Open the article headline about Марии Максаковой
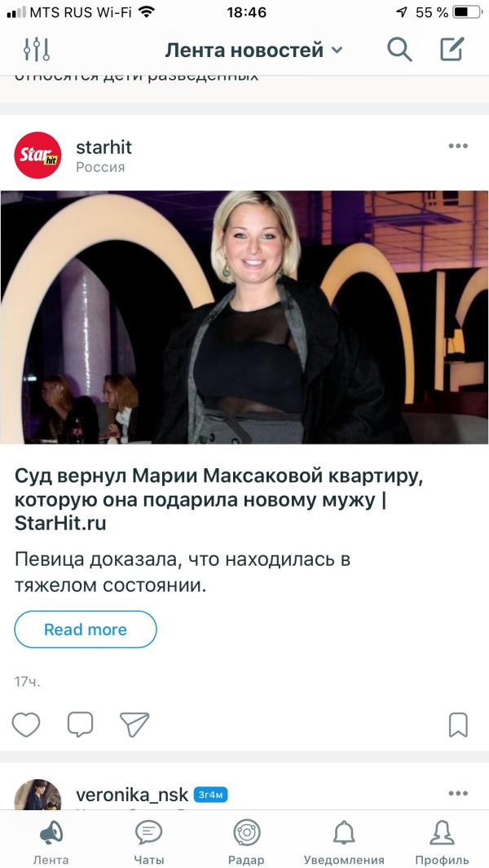The height and width of the screenshot is (868, 489). pos(218,499)
